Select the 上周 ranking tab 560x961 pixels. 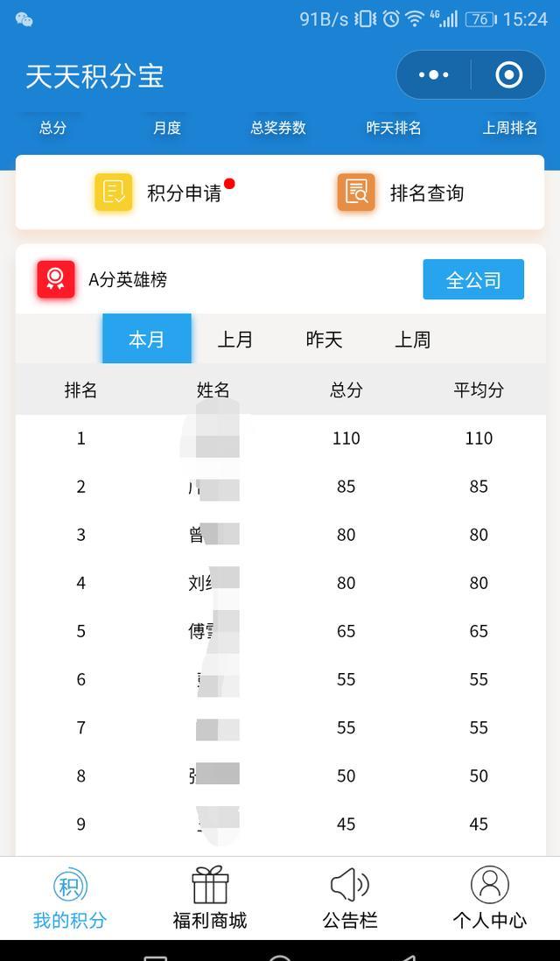coord(412,340)
